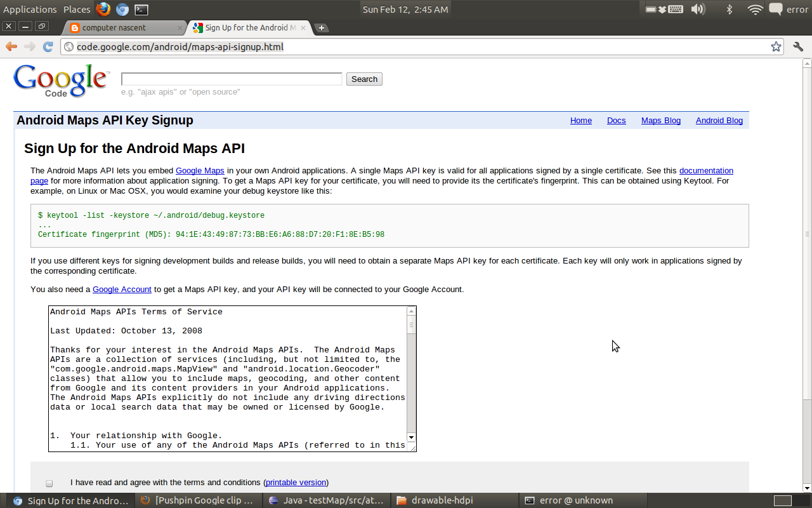812x508 pixels.
Task: Open the 'printable version' link
Action: [x=296, y=483]
